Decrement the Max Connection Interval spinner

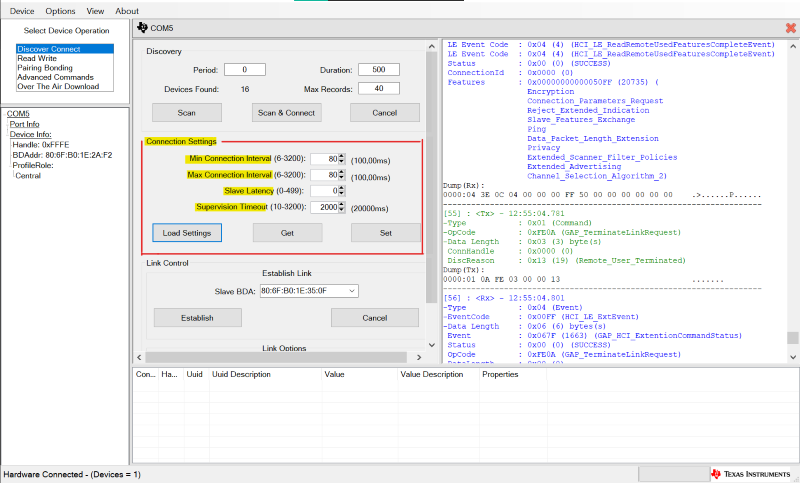coord(342,178)
